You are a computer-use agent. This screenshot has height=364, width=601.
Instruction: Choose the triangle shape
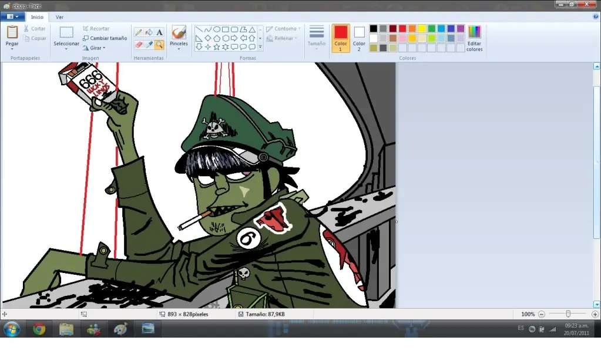click(x=252, y=29)
